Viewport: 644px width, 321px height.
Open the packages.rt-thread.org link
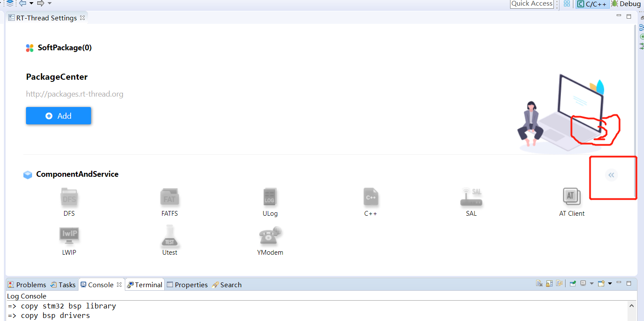tap(75, 94)
